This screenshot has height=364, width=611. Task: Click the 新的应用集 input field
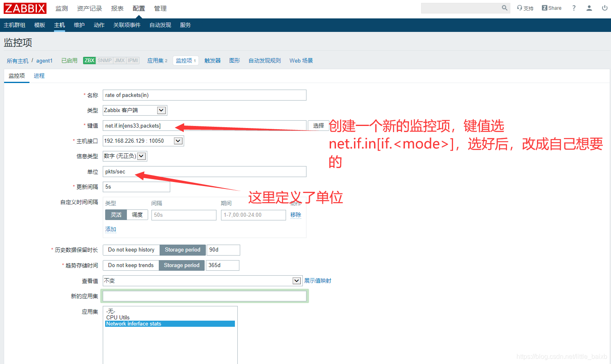click(204, 296)
